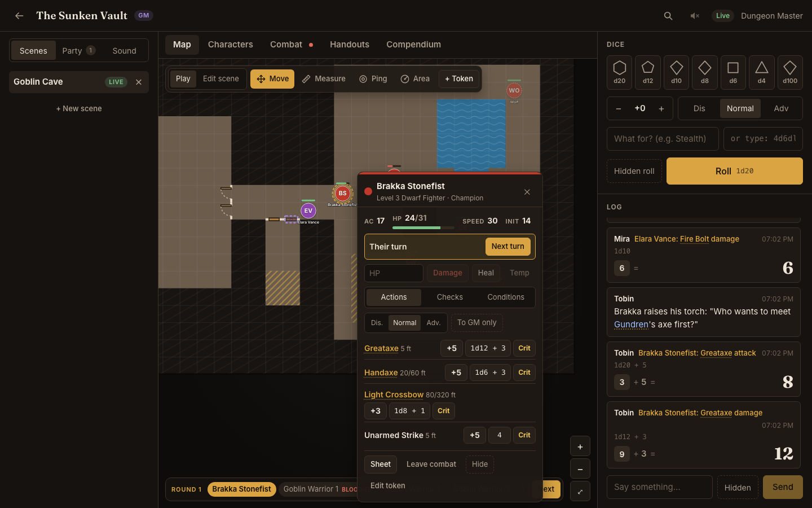This screenshot has height=508, width=812.
Task: Open the Combat tab
Action: [x=292, y=45]
